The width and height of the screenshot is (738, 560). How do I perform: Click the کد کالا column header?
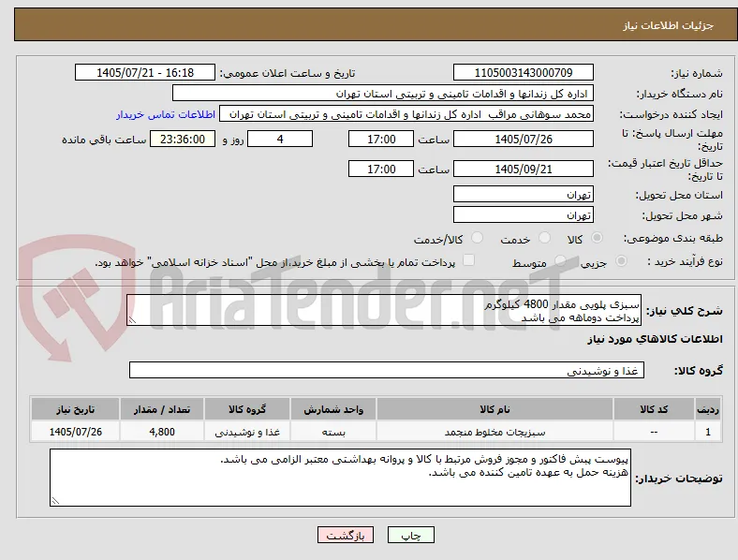[654, 409]
